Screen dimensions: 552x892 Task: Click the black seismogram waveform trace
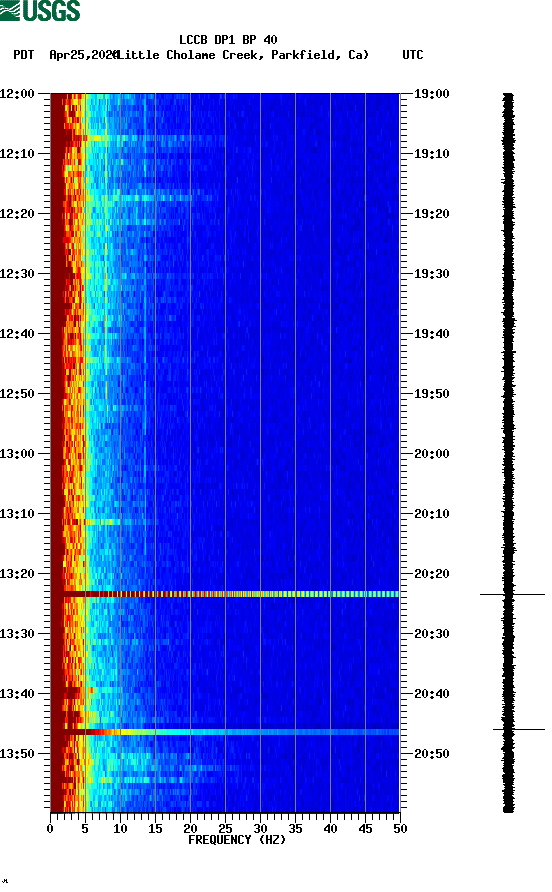pos(508,453)
